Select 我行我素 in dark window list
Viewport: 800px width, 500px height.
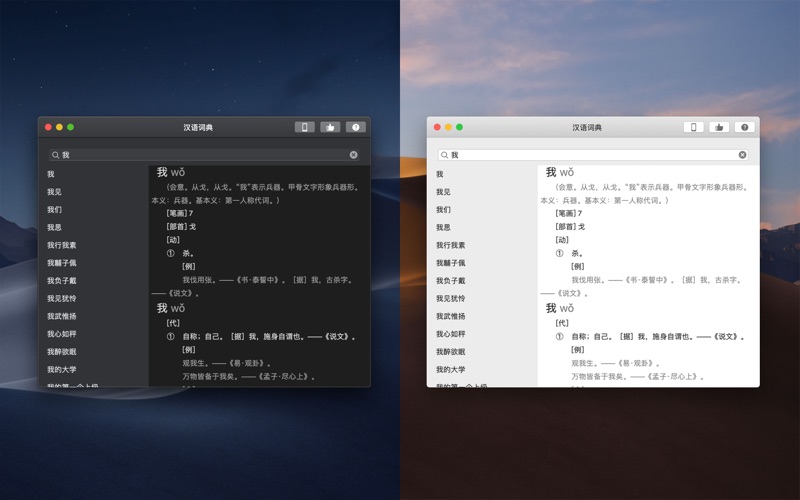(62, 245)
